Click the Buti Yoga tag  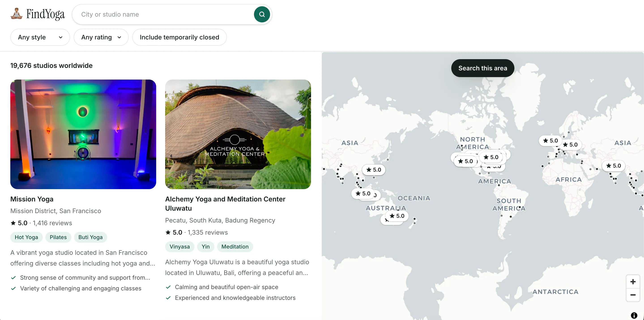click(x=90, y=237)
